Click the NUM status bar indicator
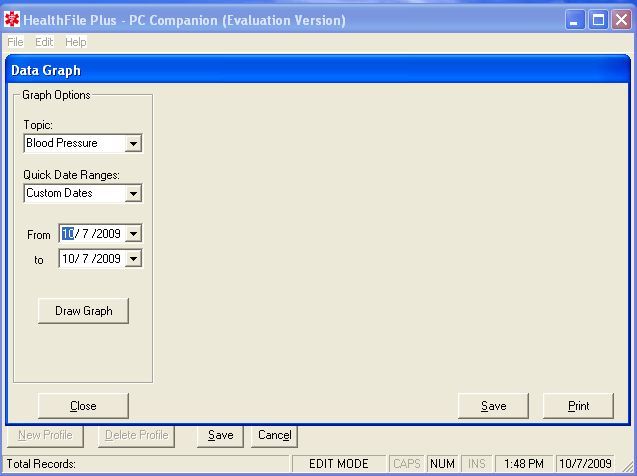The height and width of the screenshot is (476, 637). tap(442, 464)
